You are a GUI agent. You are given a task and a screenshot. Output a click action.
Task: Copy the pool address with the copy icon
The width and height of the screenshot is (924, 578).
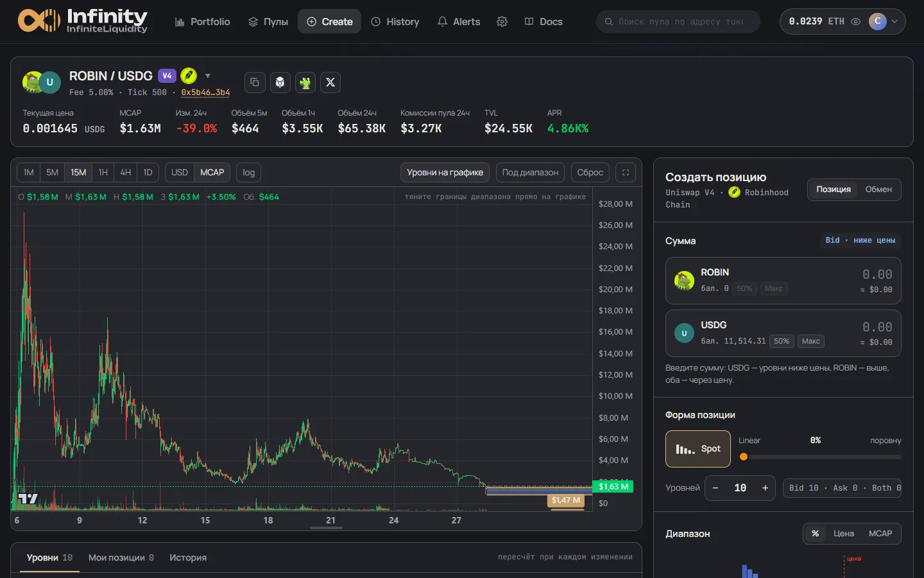[255, 82]
